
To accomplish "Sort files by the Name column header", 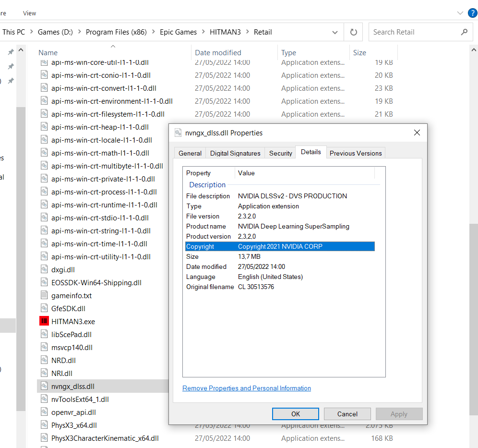I will 113,52.
